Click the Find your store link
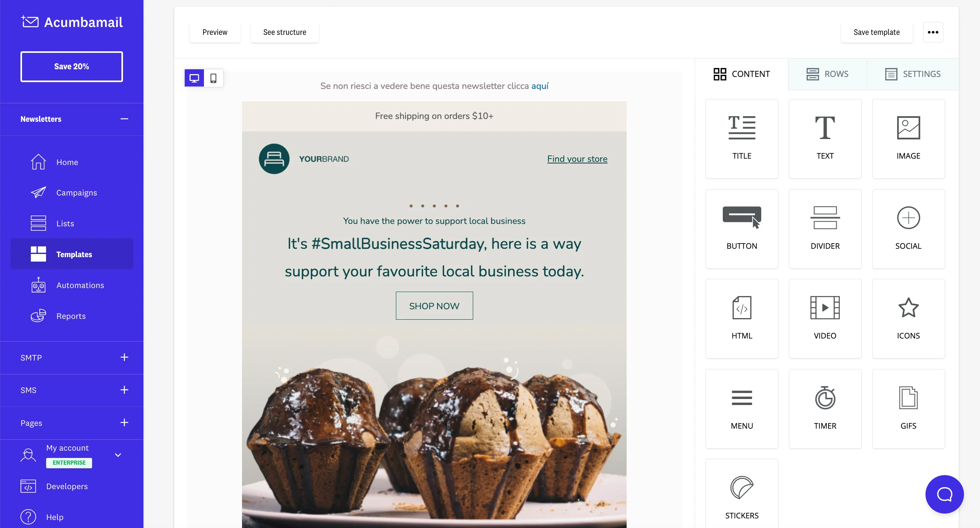The width and height of the screenshot is (980, 528). tap(577, 159)
